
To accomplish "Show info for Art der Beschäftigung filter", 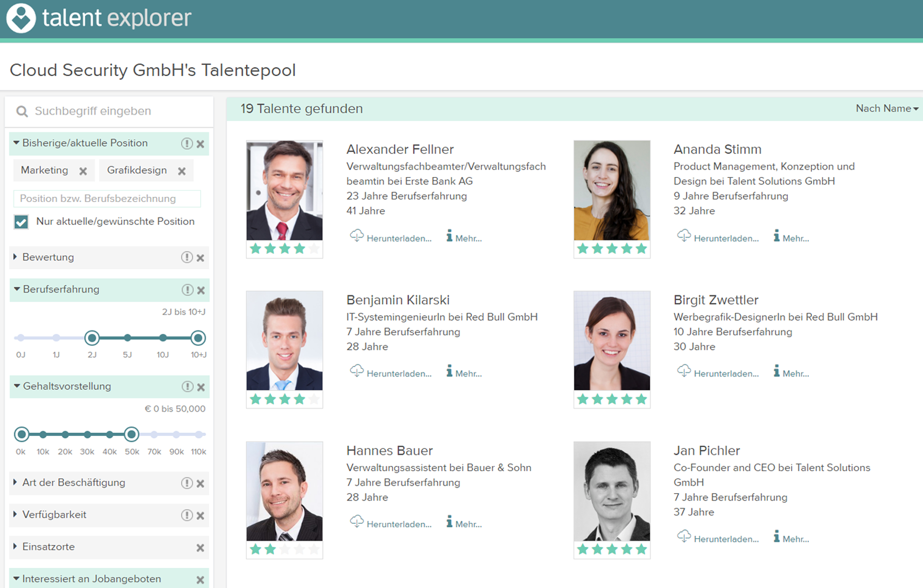I will click(186, 483).
